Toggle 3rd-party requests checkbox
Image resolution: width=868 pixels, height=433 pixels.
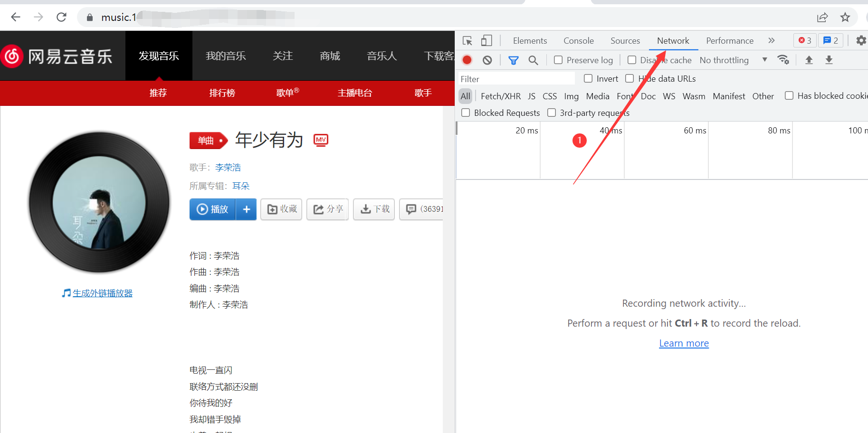(x=552, y=113)
